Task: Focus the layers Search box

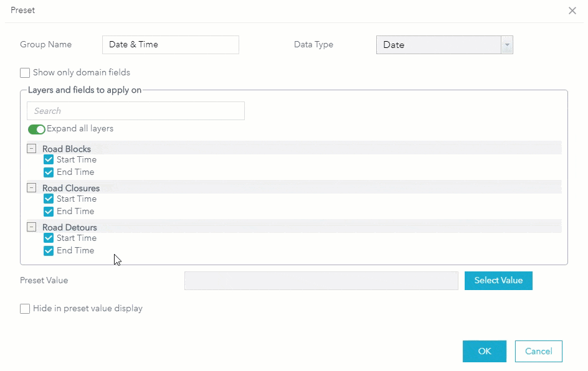Action: click(135, 111)
